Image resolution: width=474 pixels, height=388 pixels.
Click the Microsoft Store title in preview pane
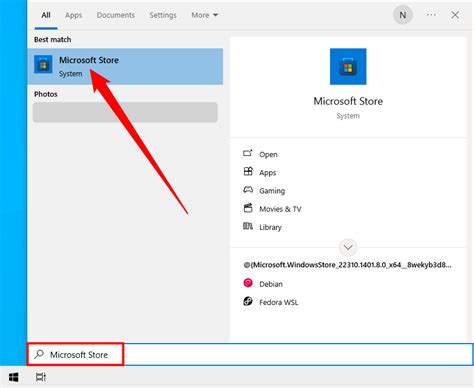point(348,101)
